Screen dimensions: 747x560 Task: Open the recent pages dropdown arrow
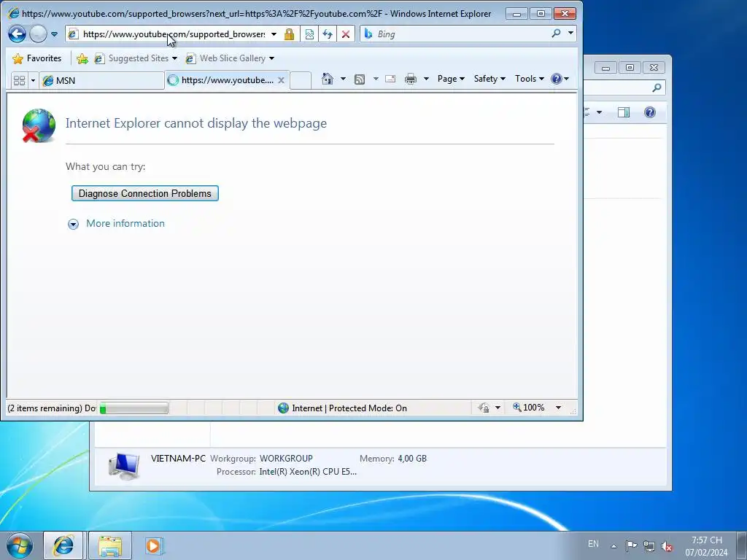tap(54, 34)
